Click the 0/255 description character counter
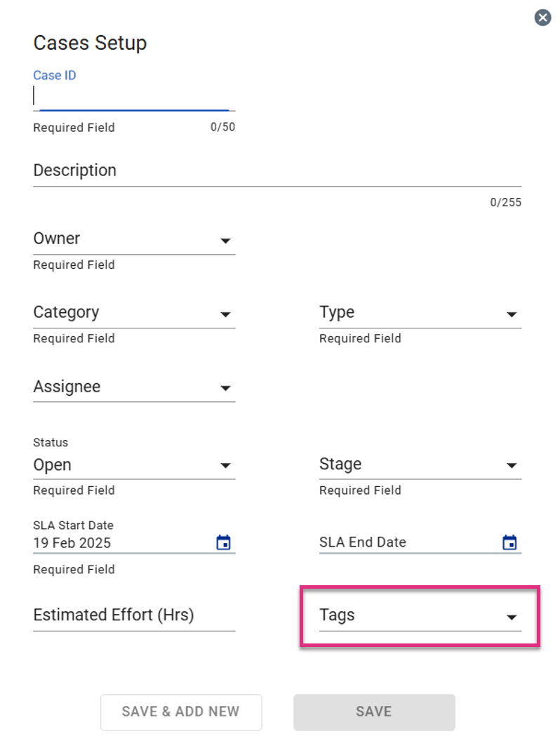Screen dimensions: 560x741 coord(506,202)
